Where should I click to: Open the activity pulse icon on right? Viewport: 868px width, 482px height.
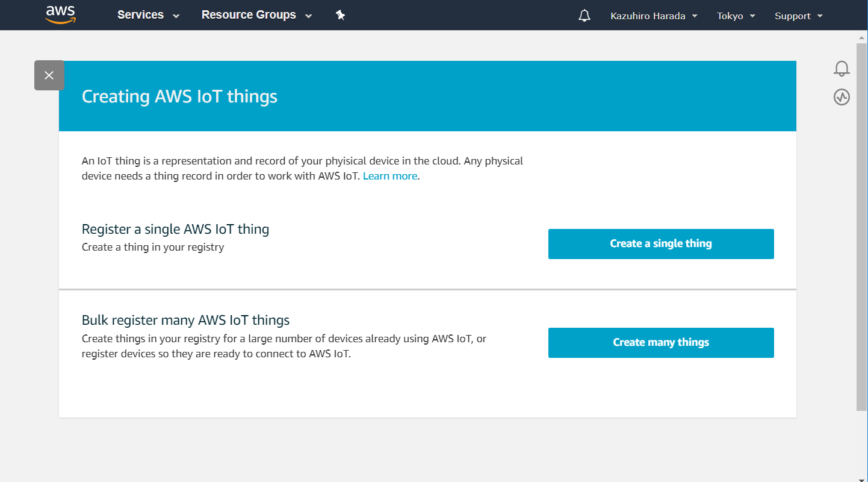pyautogui.click(x=842, y=97)
